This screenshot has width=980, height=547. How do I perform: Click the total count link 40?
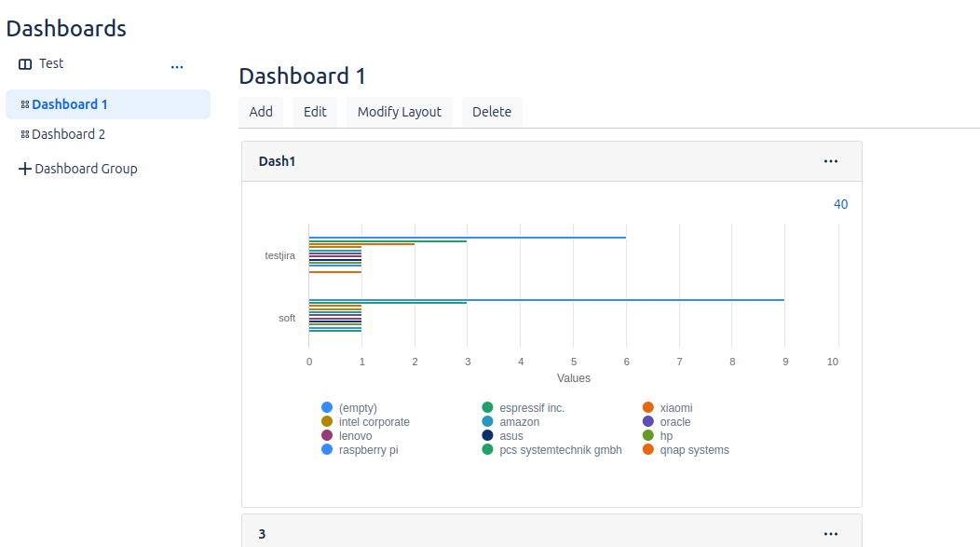pos(840,204)
